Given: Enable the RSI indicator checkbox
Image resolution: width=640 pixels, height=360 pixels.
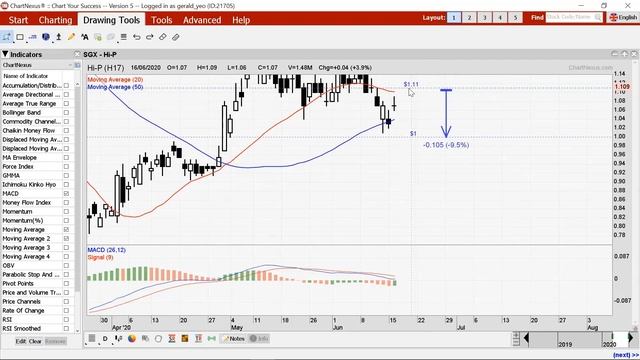Looking at the screenshot, I should pos(66,319).
